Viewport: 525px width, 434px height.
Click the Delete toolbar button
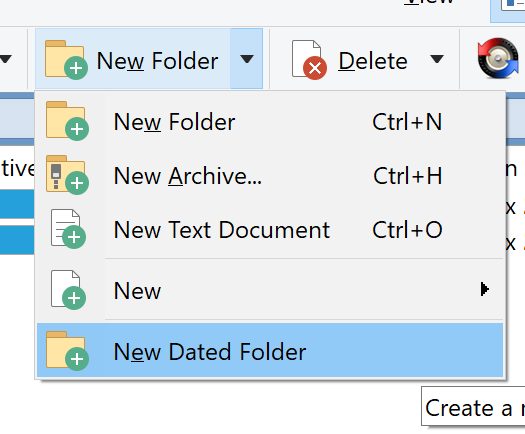[350, 60]
